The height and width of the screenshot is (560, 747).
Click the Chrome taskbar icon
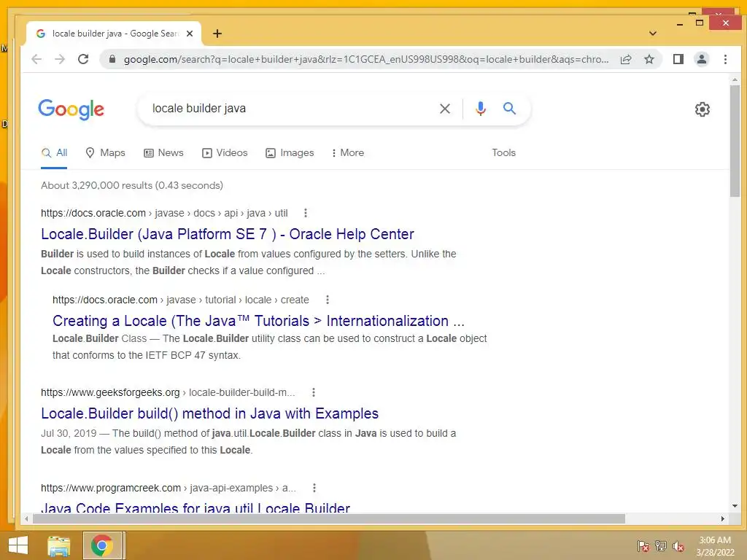click(102, 545)
